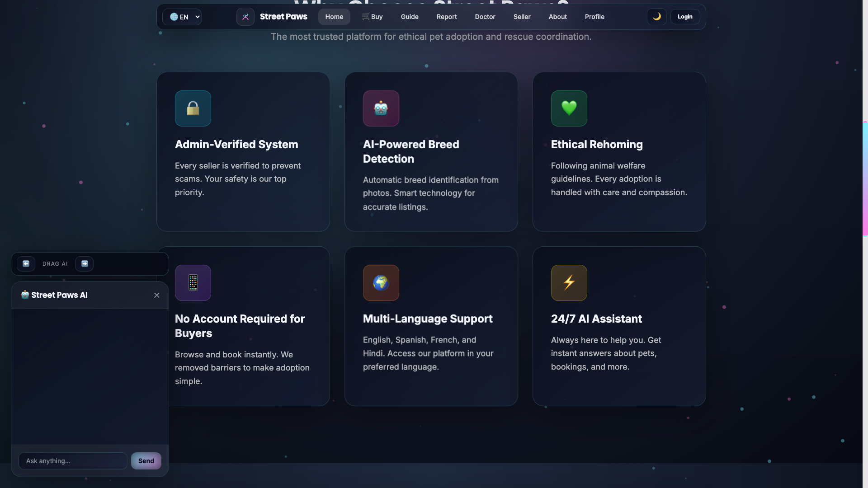Close the Street Paws AI chat panel
This screenshot has width=868, height=488.
(157, 295)
